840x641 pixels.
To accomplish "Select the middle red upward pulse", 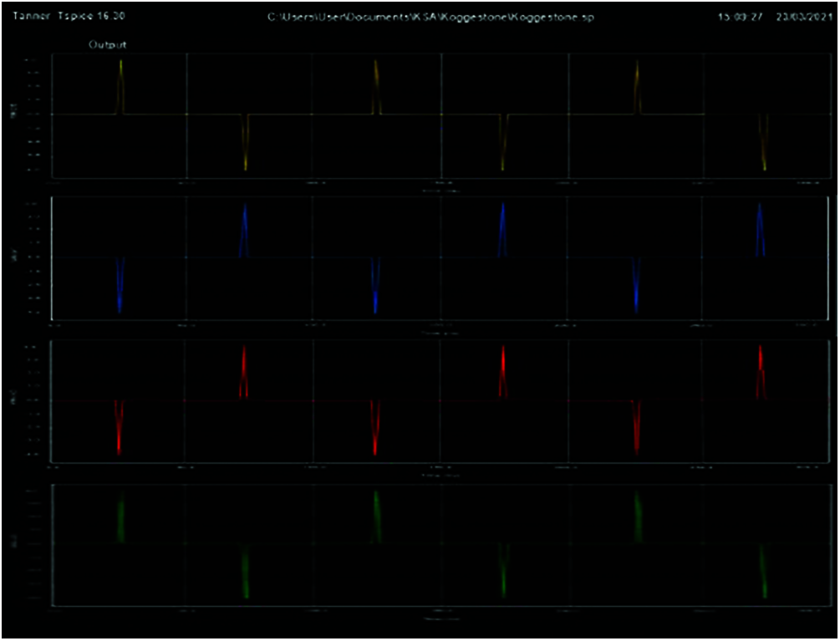I will 502,372.
